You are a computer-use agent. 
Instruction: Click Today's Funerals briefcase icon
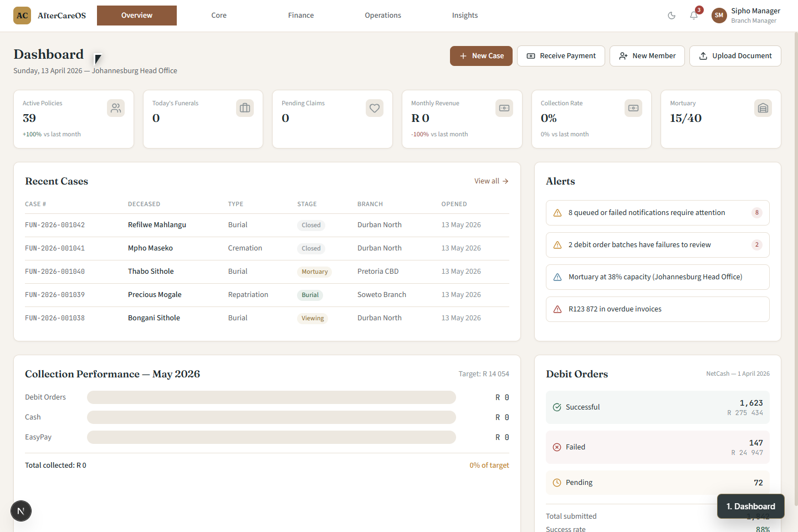click(245, 108)
